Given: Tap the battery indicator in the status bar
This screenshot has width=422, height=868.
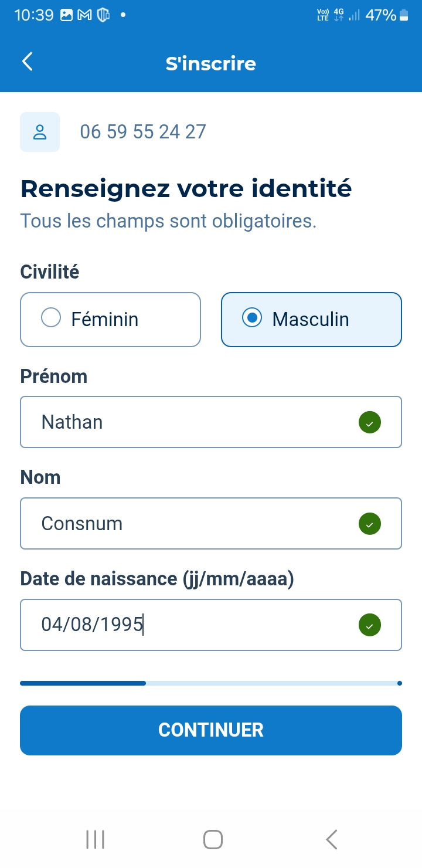Looking at the screenshot, I should tap(404, 16).
